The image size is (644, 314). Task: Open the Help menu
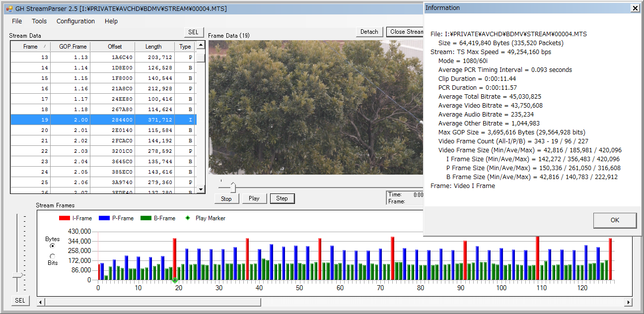point(111,21)
